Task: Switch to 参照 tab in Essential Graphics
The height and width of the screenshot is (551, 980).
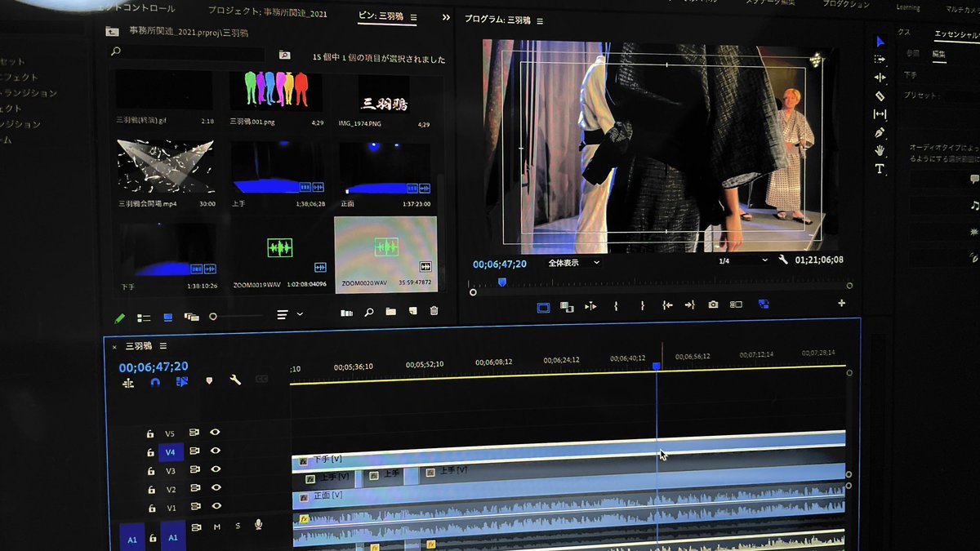Action: click(x=913, y=53)
